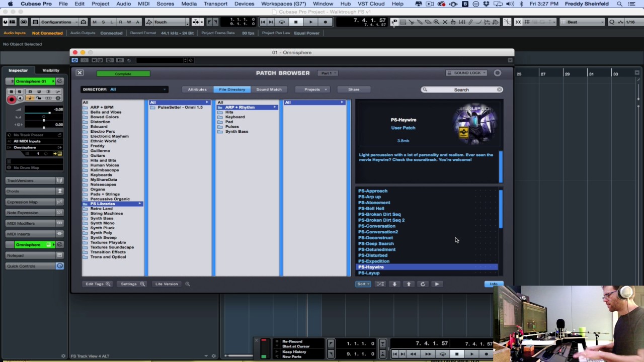Image resolution: width=644 pixels, height=362 pixels.
Task: Open the Sort dropdown
Action: 363,284
